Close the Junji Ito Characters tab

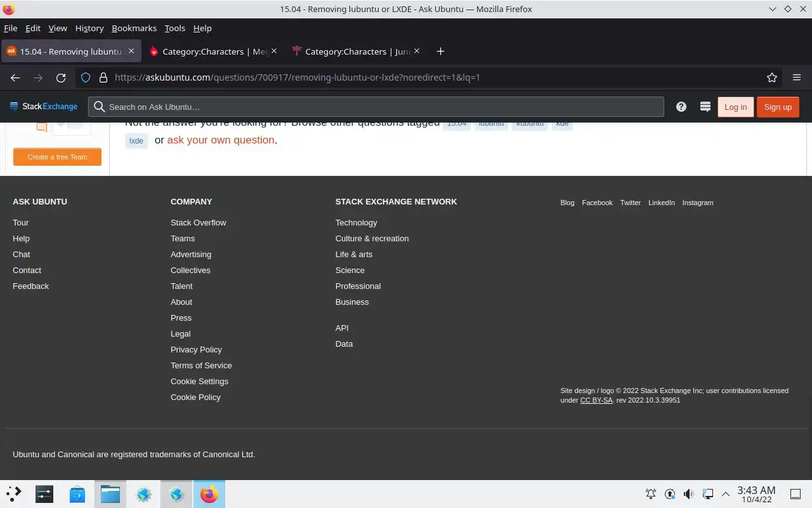(417, 51)
